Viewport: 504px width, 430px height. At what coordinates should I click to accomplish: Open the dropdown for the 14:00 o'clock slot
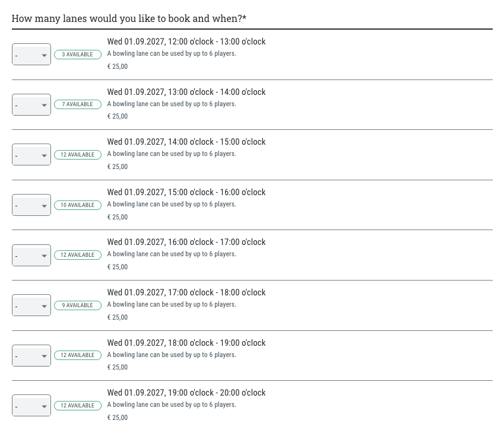coord(31,154)
